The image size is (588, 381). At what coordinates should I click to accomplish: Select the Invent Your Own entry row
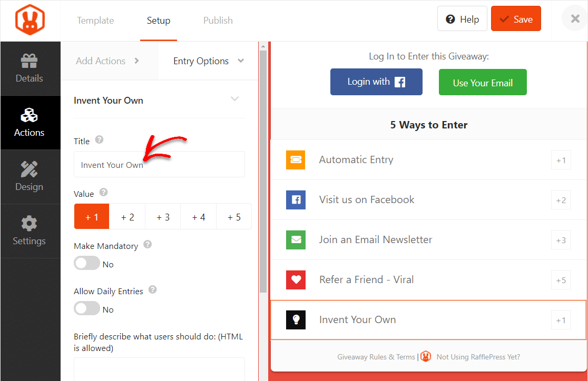tap(428, 320)
